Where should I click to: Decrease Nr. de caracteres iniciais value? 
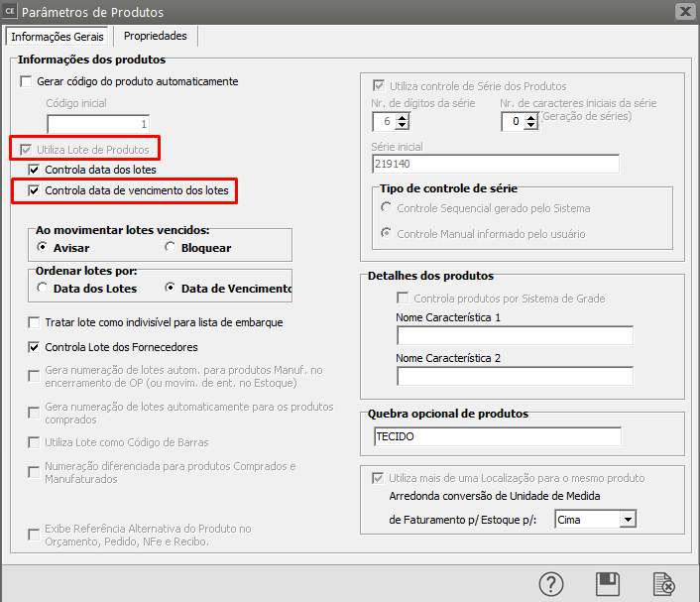point(530,126)
